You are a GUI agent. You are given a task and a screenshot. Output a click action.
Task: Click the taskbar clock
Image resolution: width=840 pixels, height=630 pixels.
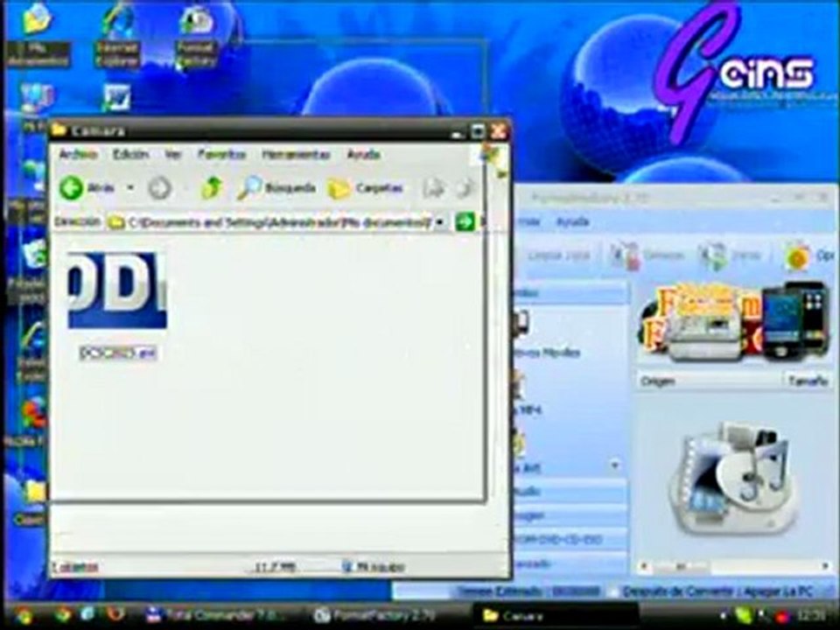pos(813,615)
